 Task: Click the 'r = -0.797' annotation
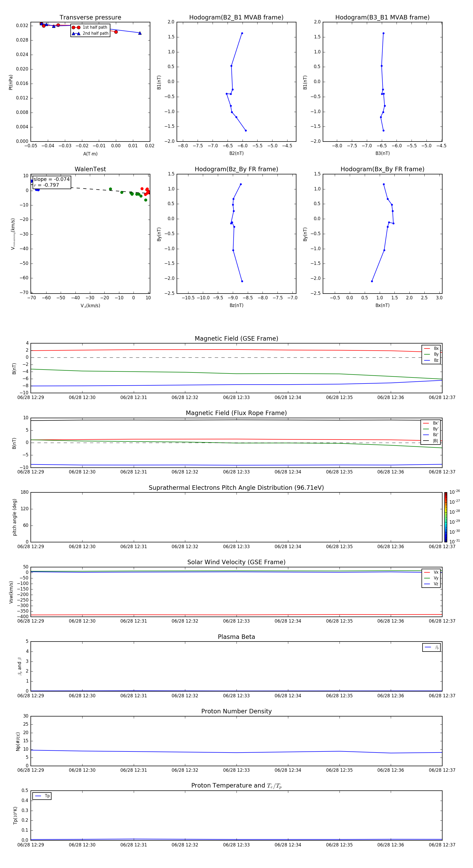(x=47, y=185)
